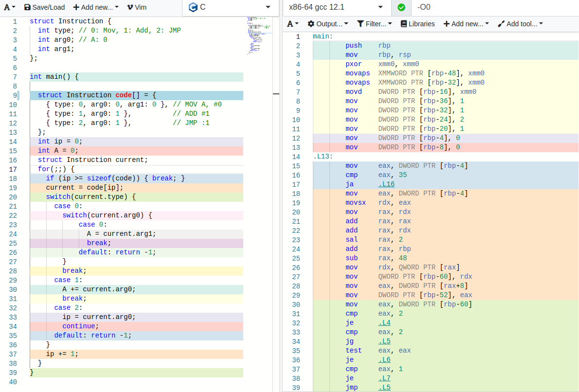Open the C language selector dropdown
Viewport: 579px width, 392px height.
[229, 7]
